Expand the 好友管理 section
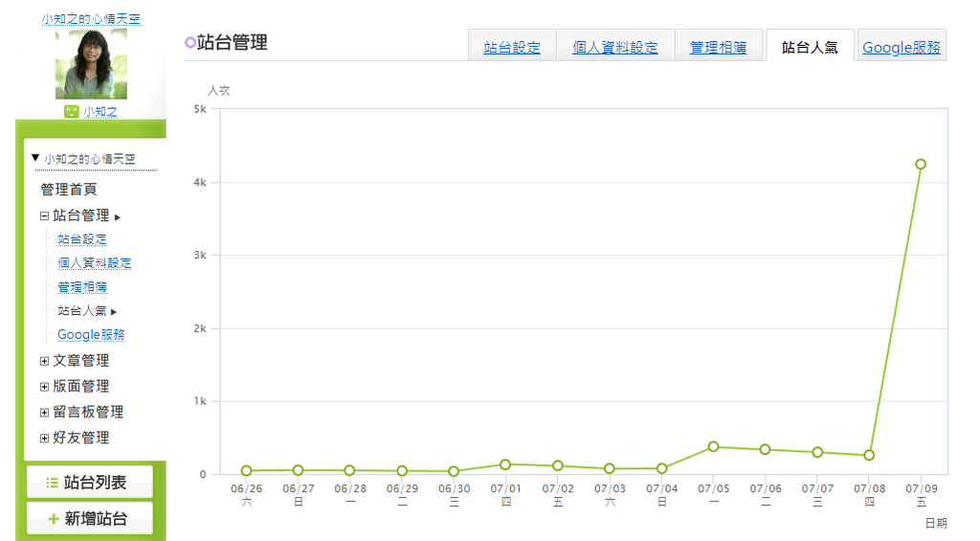The image size is (980, 541). [x=44, y=439]
